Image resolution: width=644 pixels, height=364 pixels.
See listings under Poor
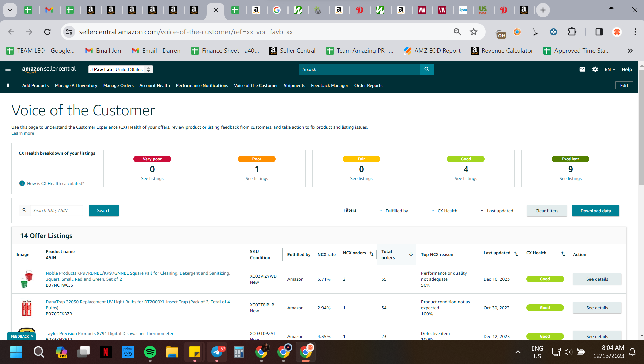(x=257, y=178)
